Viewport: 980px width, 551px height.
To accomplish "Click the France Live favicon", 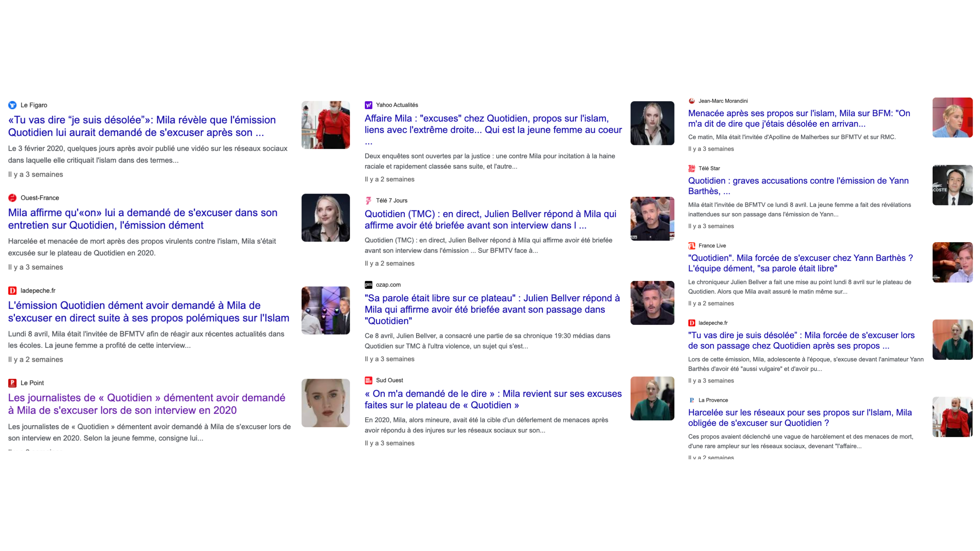I will tap(692, 246).
